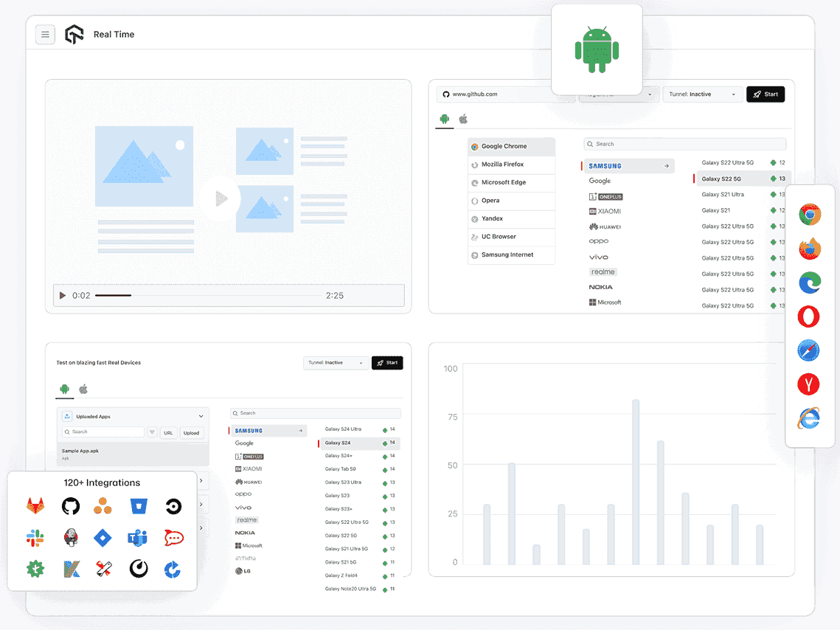Open the Bitbucket integration icon
Image resolution: width=840 pixels, height=630 pixels.
pos(139,506)
